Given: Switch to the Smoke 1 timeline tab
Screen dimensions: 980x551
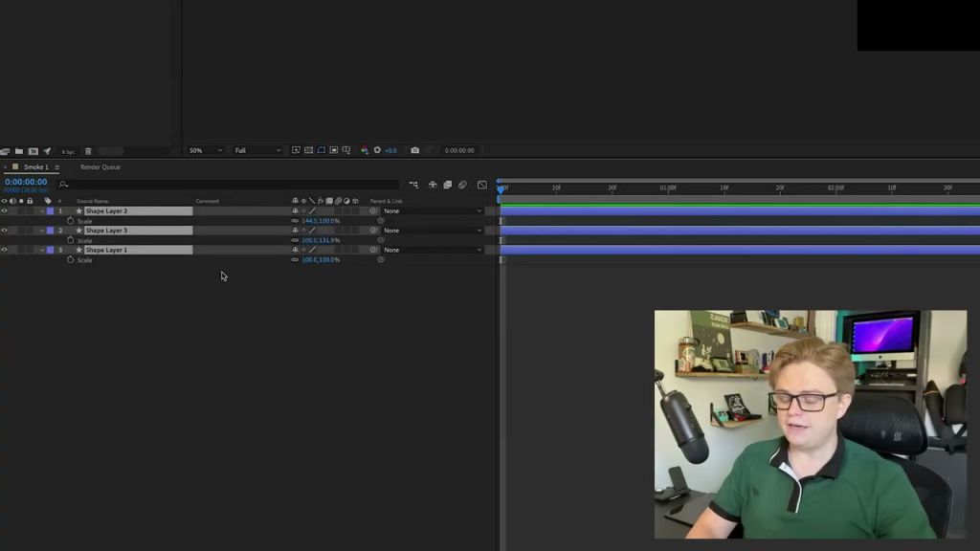Looking at the screenshot, I should click(35, 167).
